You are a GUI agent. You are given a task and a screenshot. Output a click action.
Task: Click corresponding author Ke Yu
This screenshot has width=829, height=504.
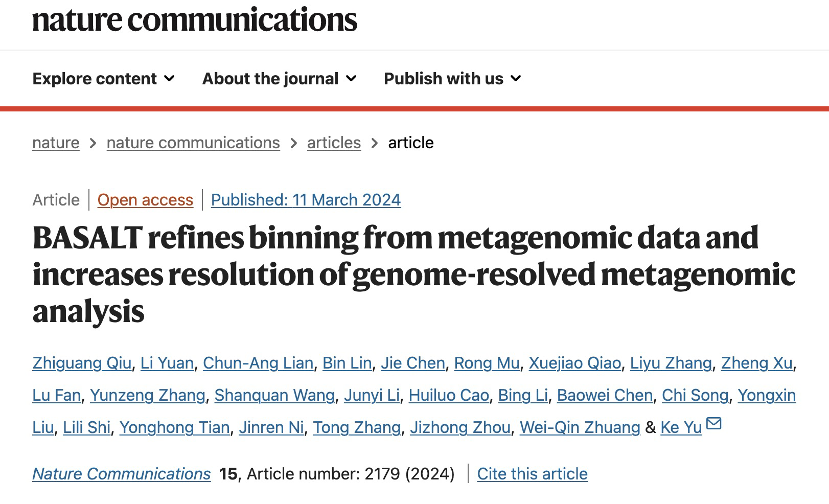[x=681, y=427]
